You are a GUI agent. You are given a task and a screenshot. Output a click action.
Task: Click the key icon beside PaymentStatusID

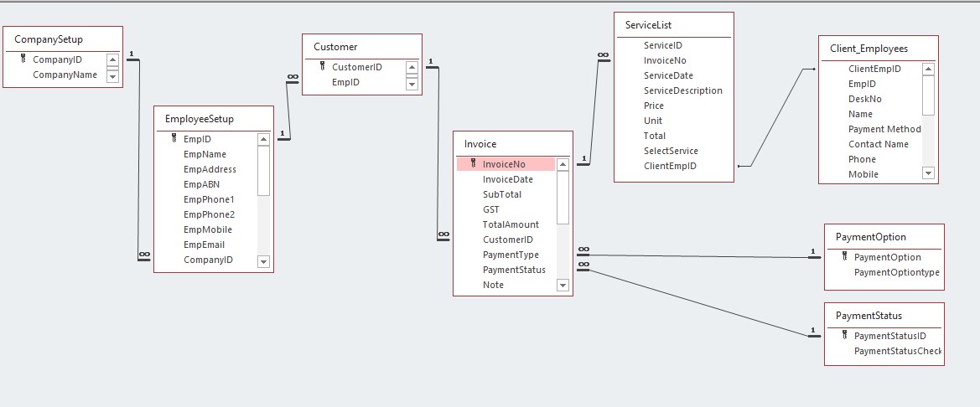click(845, 335)
